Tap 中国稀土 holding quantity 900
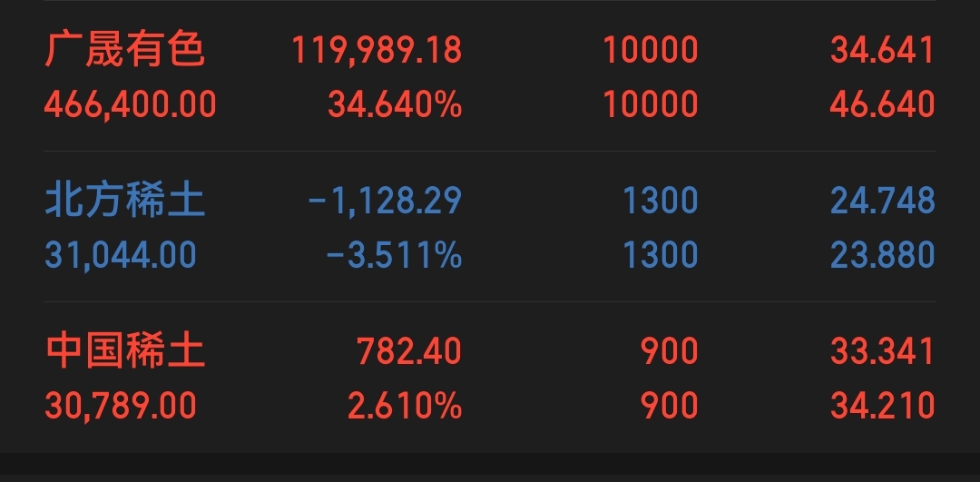 pyautogui.click(x=670, y=350)
